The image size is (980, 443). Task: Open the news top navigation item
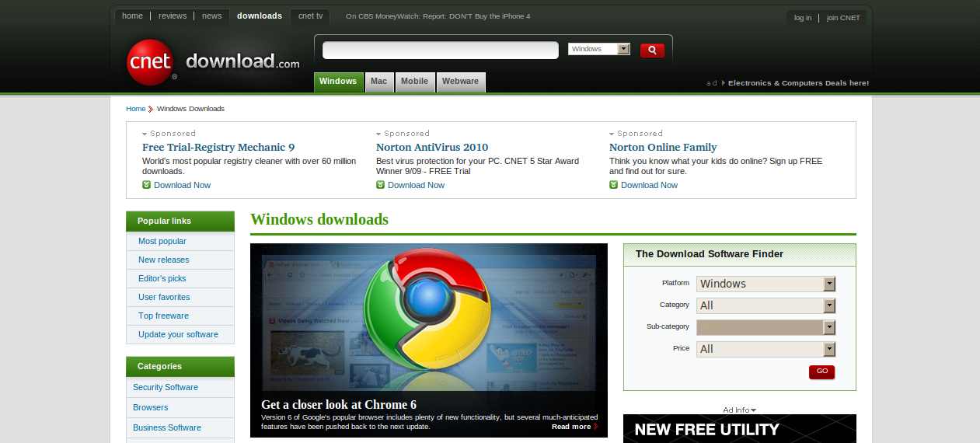click(211, 16)
